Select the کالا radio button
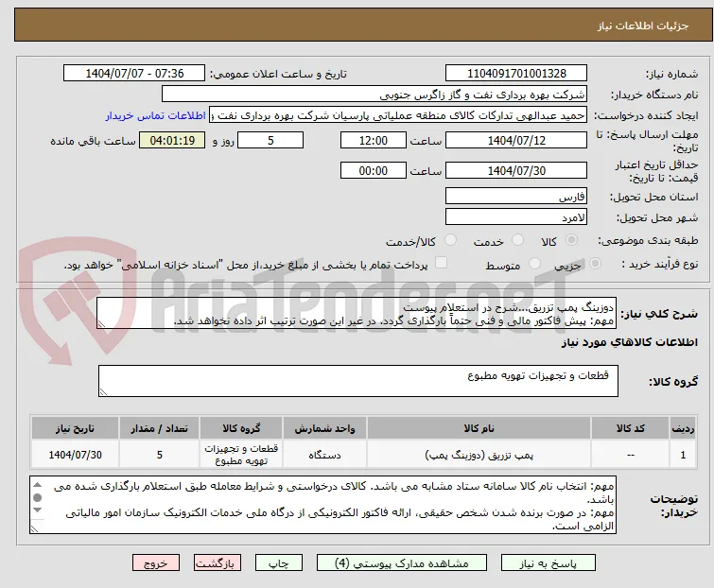 click(571, 240)
